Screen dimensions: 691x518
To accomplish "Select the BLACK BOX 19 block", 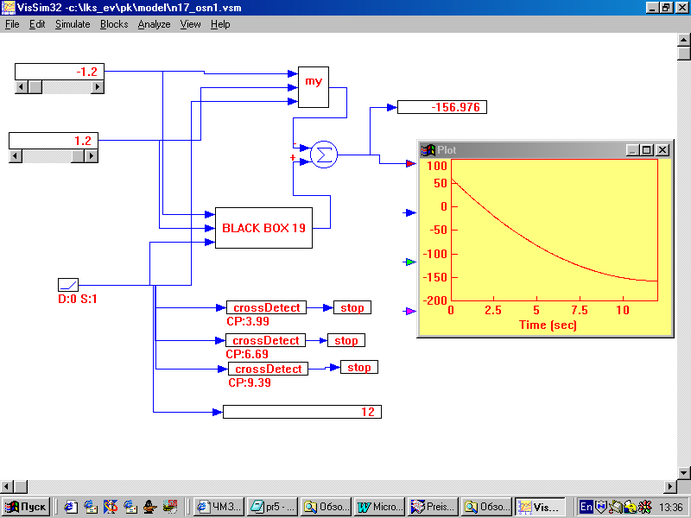I will [263, 228].
